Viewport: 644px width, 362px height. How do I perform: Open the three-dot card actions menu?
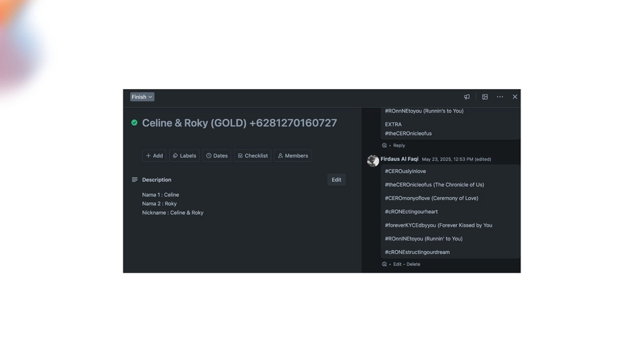(500, 97)
